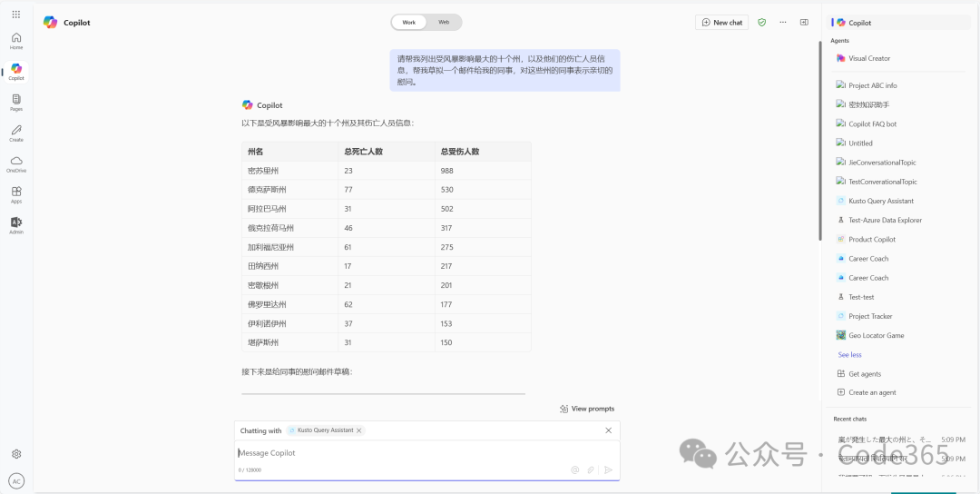Screen dimensions: 980x494
Task: Click the 530 injured count cell
Action: (x=483, y=190)
